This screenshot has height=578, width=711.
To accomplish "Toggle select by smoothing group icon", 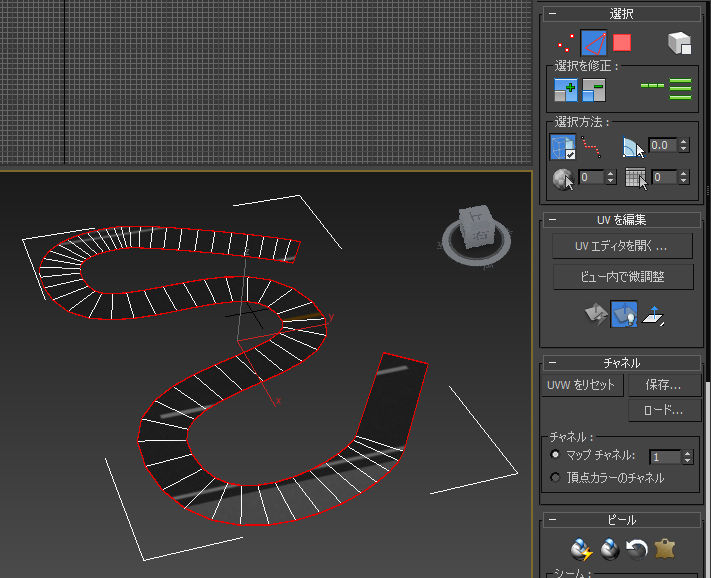I will pos(564,179).
